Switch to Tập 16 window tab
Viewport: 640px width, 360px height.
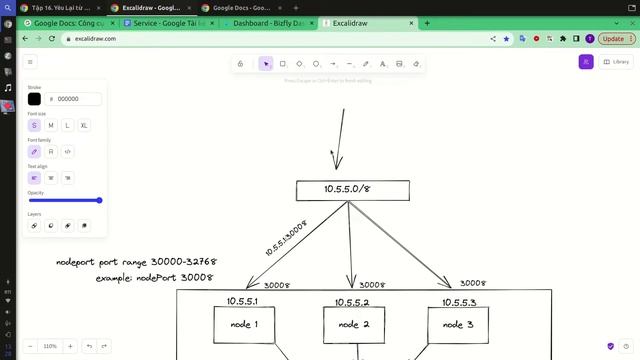(60, 8)
